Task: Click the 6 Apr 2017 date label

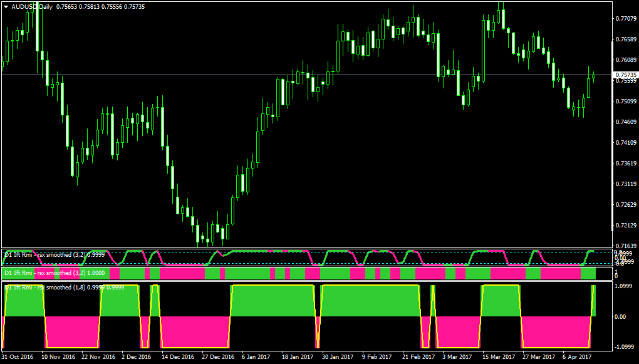Action: (577, 356)
